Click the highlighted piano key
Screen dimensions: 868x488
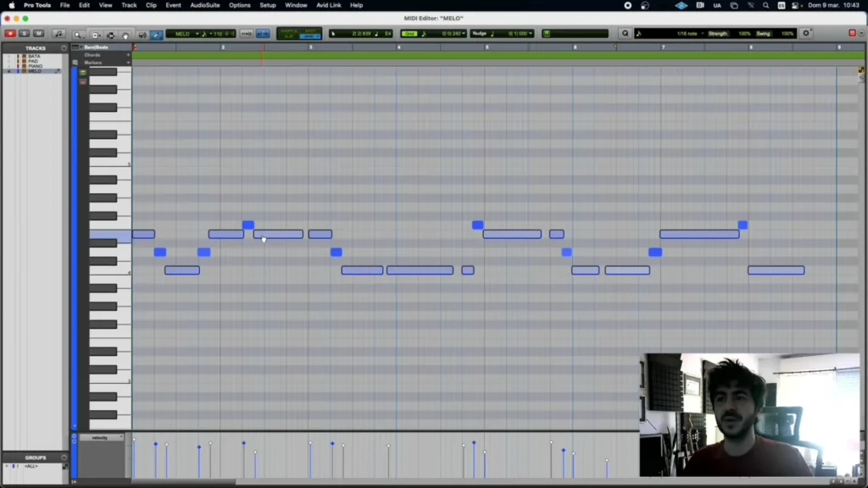[x=110, y=236]
